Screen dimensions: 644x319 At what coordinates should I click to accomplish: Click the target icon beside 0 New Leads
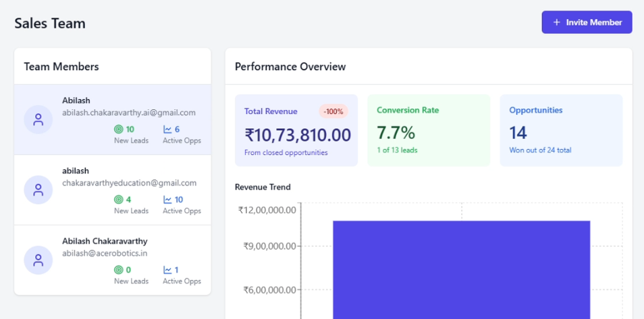[118, 270]
